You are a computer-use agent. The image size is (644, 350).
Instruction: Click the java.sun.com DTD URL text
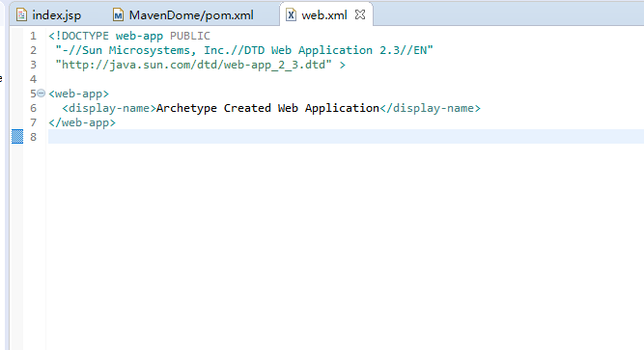(x=193, y=65)
